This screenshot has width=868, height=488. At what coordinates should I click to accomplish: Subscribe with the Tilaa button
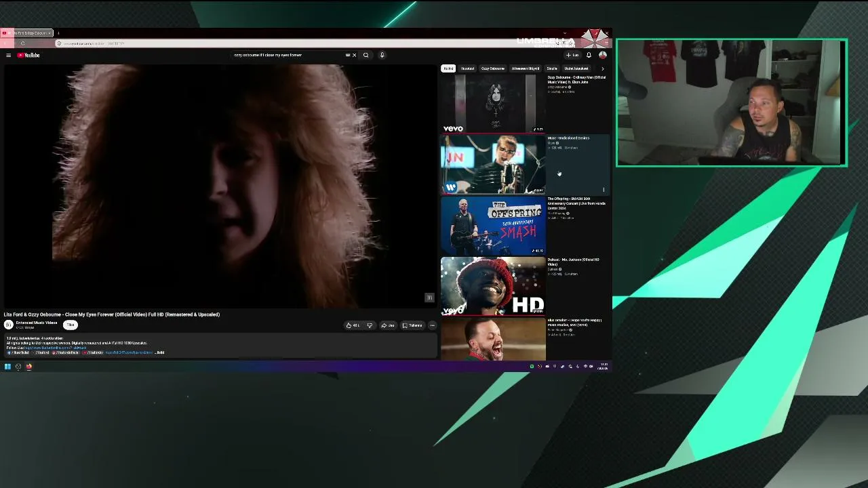point(71,325)
